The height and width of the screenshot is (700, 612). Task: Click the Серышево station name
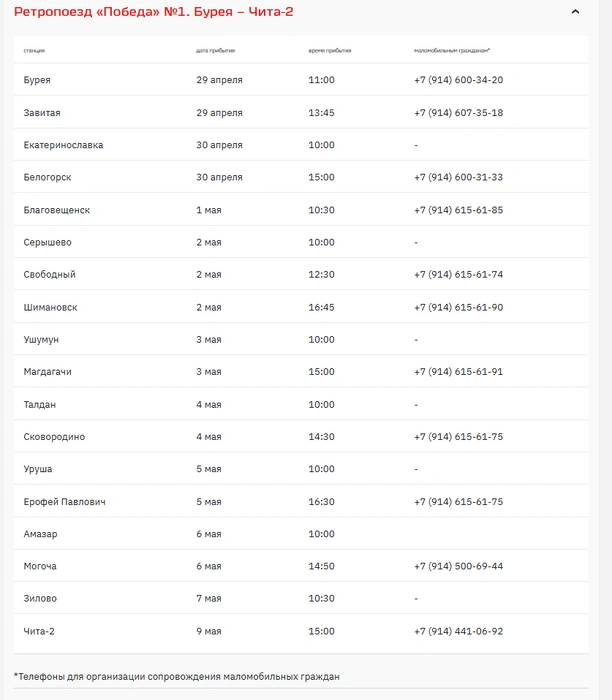click(x=47, y=242)
